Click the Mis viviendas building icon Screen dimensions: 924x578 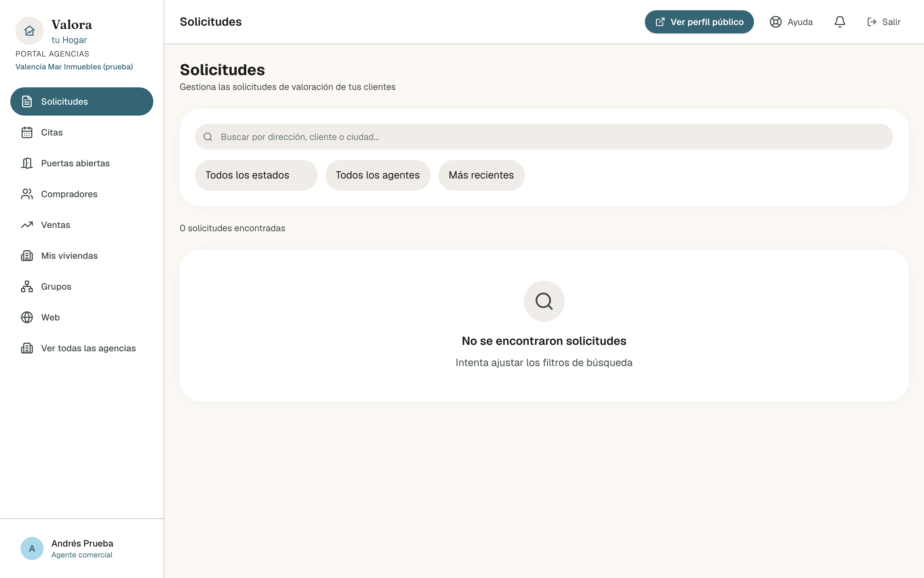coord(27,256)
